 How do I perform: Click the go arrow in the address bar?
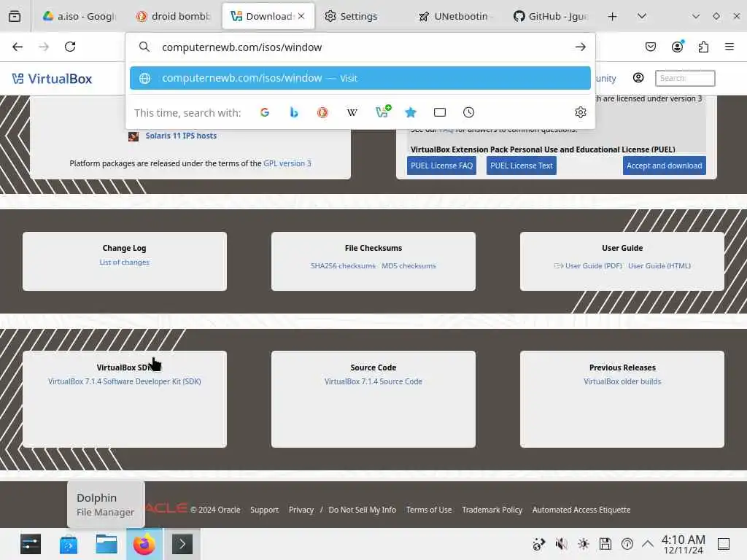coord(580,47)
